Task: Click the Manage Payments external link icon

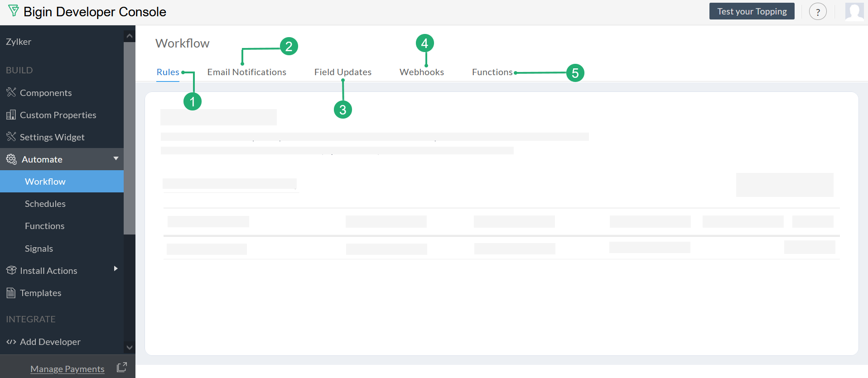Action: pos(121,367)
